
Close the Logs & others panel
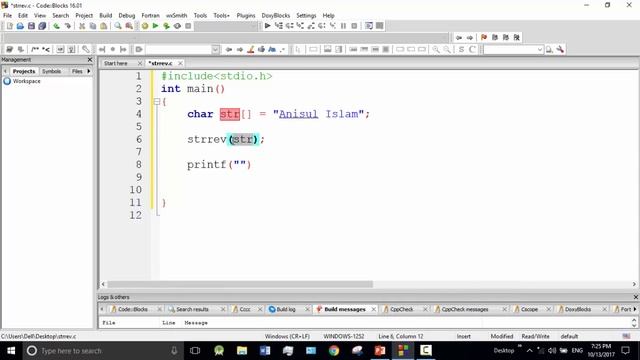(x=636, y=297)
